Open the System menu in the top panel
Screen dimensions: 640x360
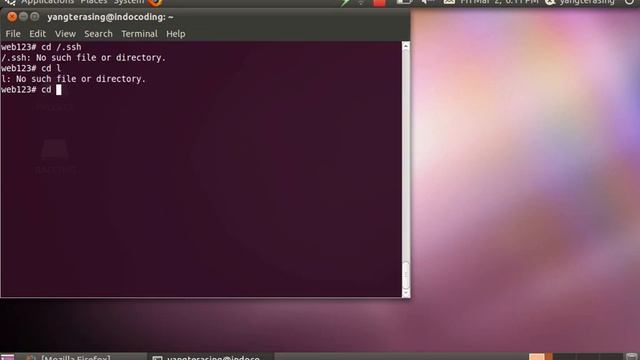[x=129, y=2]
